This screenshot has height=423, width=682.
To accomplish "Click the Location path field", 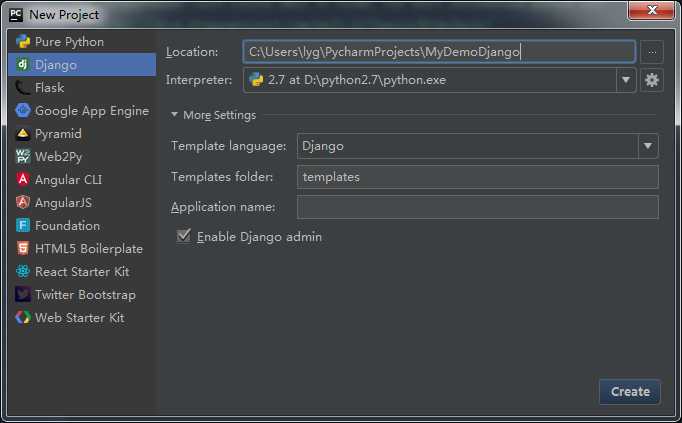I will [439, 52].
